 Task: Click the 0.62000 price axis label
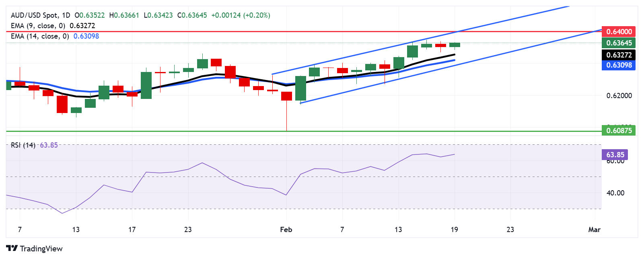click(619, 96)
